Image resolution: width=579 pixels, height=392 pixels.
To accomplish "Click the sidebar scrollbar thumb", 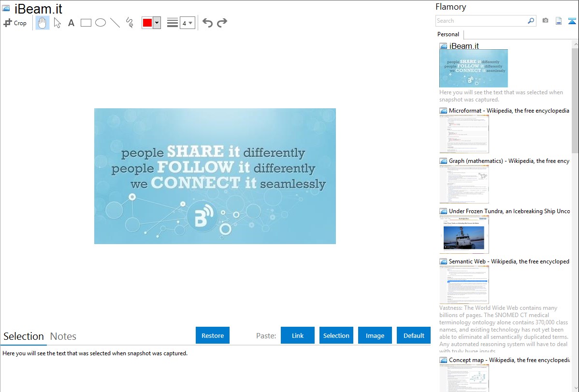I will (575, 100).
